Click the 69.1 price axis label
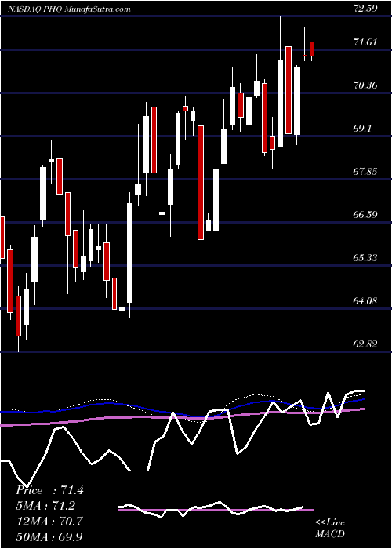 click(x=362, y=129)
